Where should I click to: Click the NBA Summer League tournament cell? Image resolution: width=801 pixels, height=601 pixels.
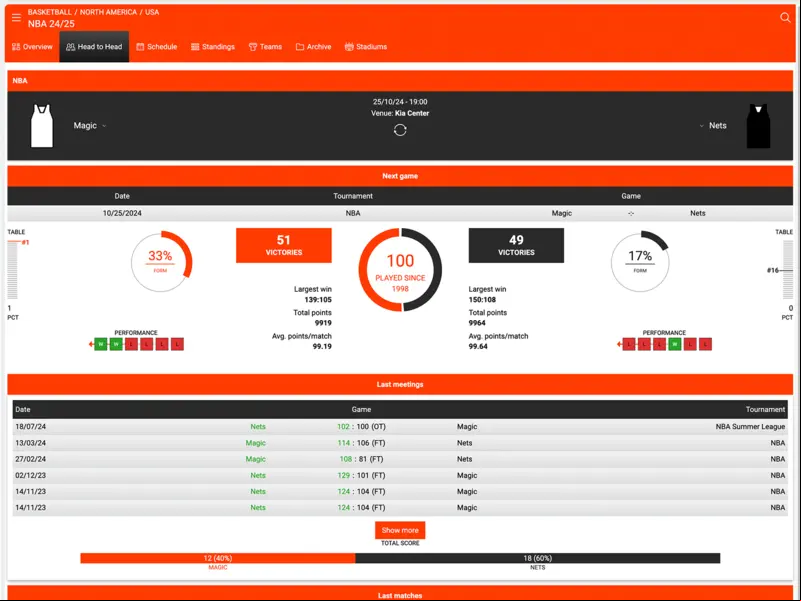point(750,427)
